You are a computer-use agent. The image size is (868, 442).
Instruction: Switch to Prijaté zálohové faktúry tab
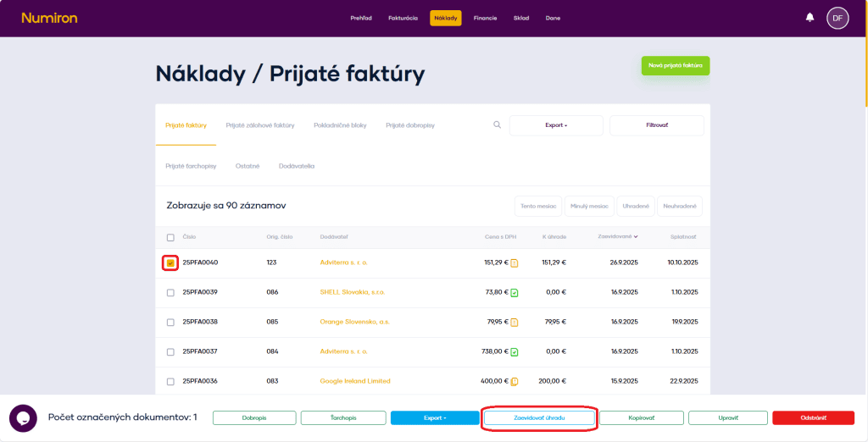(x=260, y=125)
